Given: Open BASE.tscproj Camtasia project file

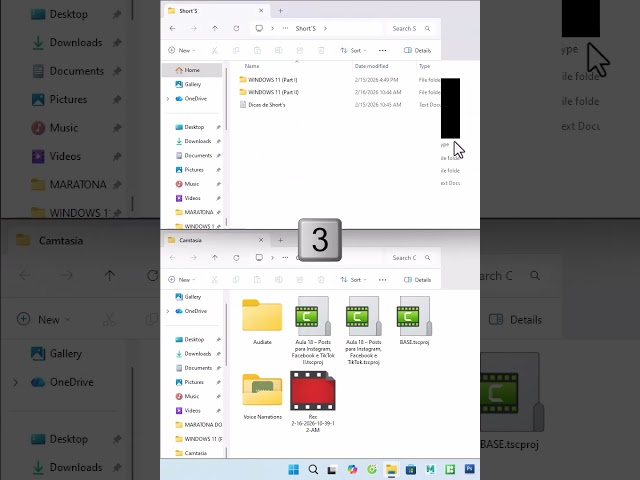Looking at the screenshot, I should (414, 321).
